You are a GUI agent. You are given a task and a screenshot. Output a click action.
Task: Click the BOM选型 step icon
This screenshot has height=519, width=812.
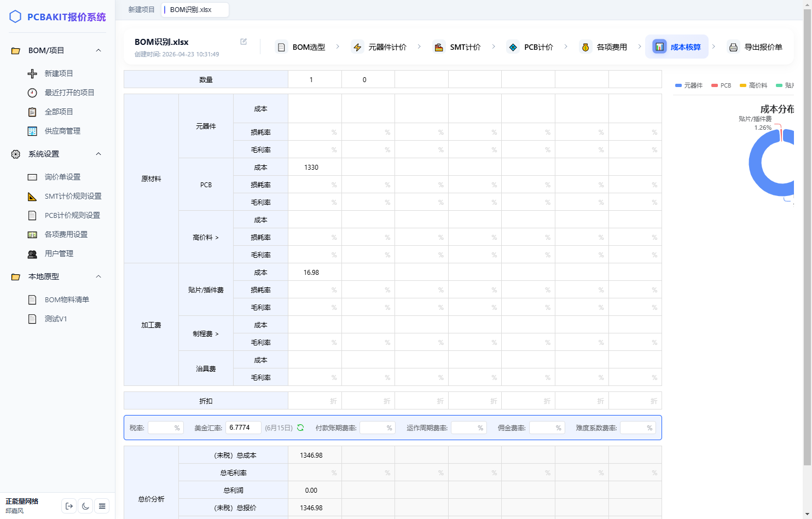(281, 47)
